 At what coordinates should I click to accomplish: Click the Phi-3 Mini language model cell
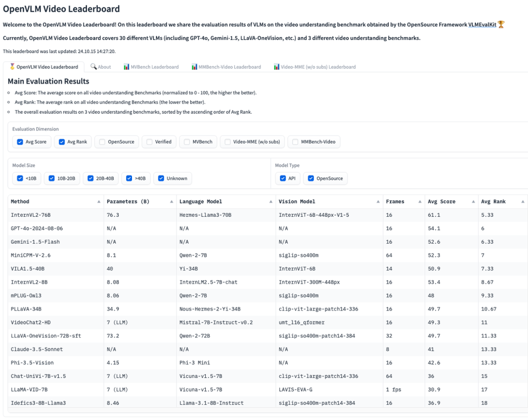(226, 363)
